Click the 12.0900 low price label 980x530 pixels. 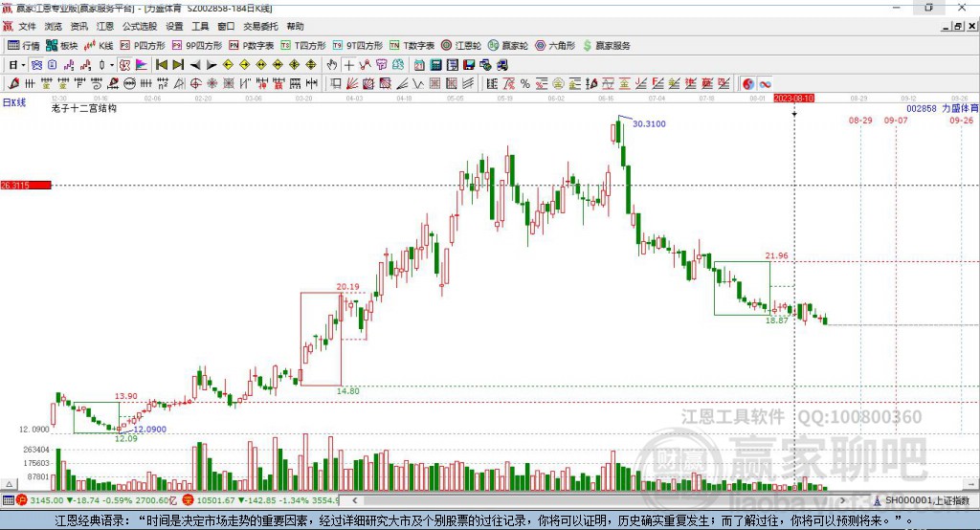point(150,430)
